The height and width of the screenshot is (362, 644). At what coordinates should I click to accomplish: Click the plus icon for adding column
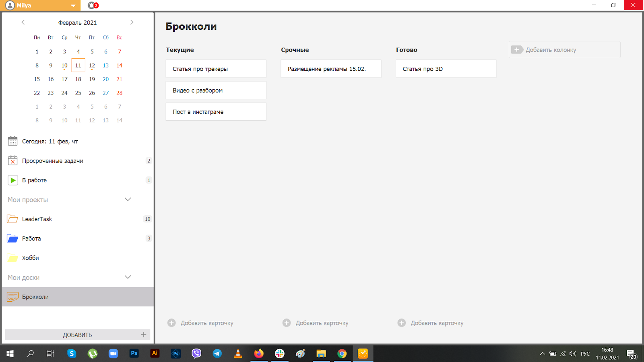pyautogui.click(x=517, y=50)
